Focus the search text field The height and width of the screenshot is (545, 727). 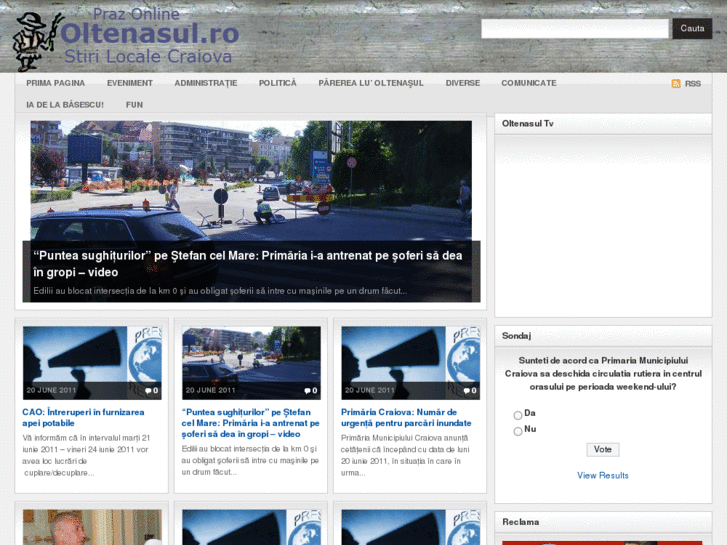pos(574,29)
